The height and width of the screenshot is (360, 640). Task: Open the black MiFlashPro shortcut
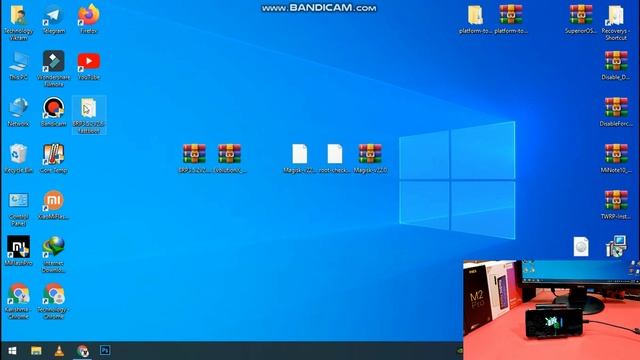coord(18,251)
